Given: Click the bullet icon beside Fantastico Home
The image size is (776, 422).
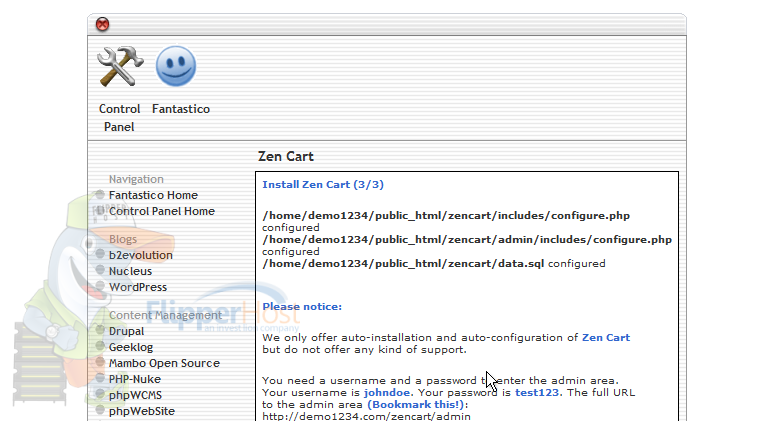Looking at the screenshot, I should pyautogui.click(x=100, y=194).
